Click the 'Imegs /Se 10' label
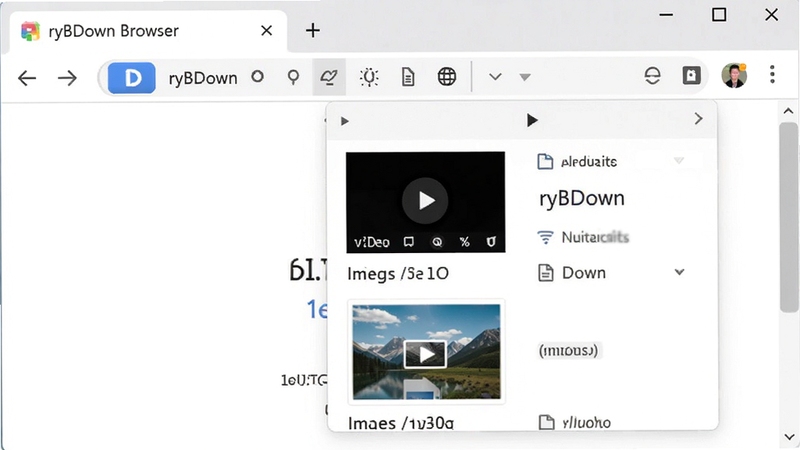Image resolution: width=800 pixels, height=450 pixels. point(398,274)
